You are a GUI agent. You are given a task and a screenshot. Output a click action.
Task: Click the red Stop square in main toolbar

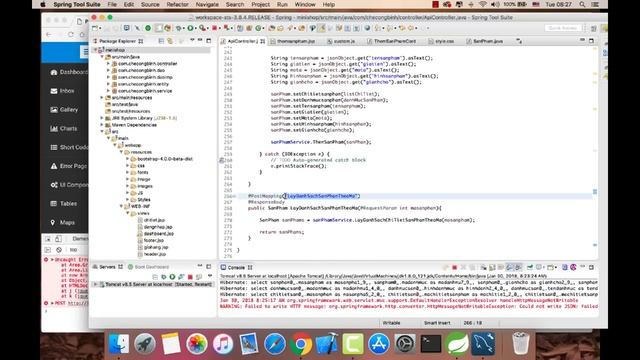214,28
